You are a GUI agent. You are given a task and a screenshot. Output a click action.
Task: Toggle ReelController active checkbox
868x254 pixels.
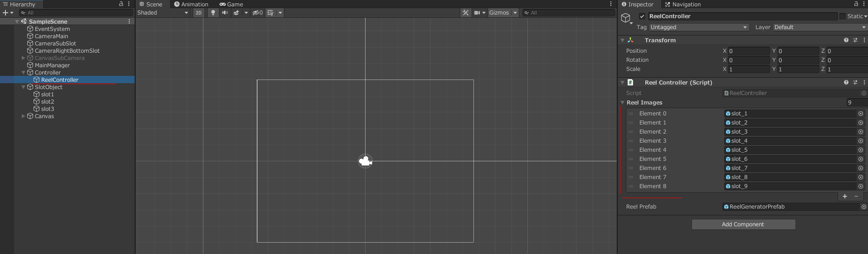642,16
